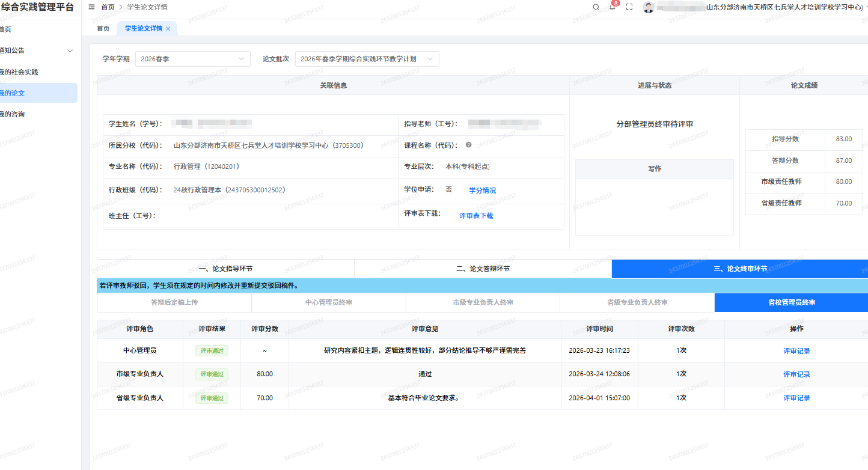Click 评审意见 column header
This screenshot has height=470, width=868.
click(425, 329)
